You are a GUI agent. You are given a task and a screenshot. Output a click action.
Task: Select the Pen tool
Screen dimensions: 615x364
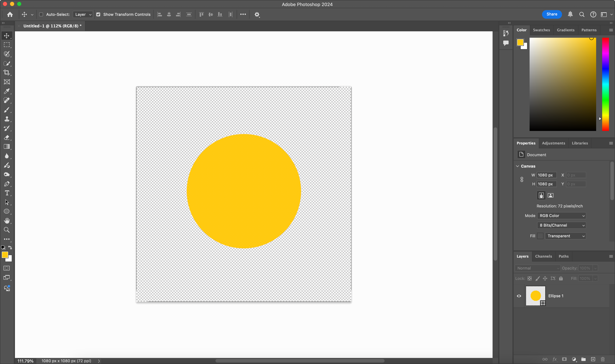pyautogui.click(x=7, y=184)
